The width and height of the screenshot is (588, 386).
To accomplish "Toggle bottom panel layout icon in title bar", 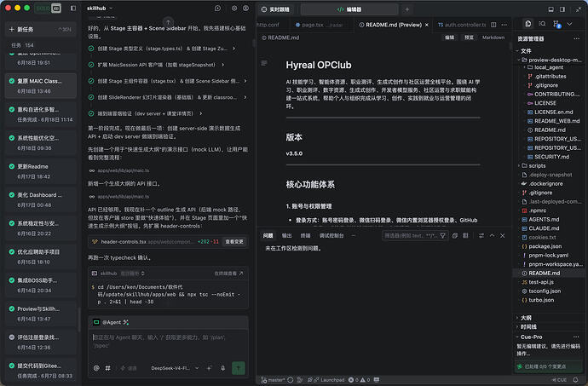I will tap(551, 9).
